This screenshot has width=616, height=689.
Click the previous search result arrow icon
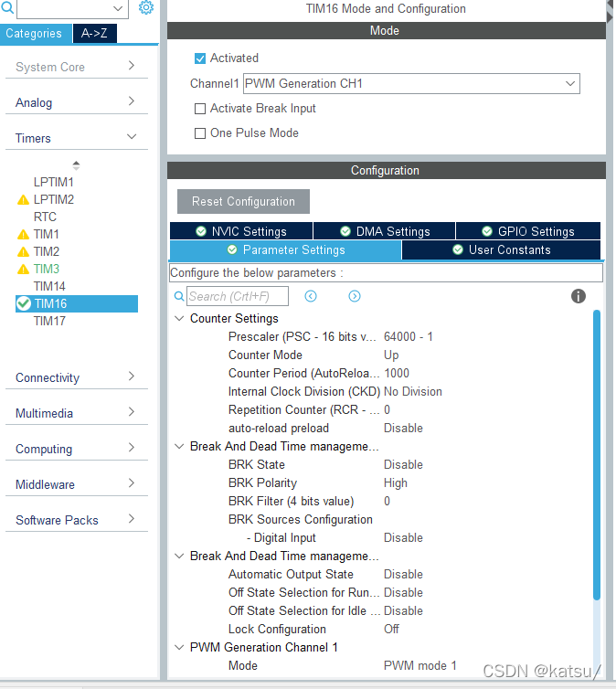point(311,296)
